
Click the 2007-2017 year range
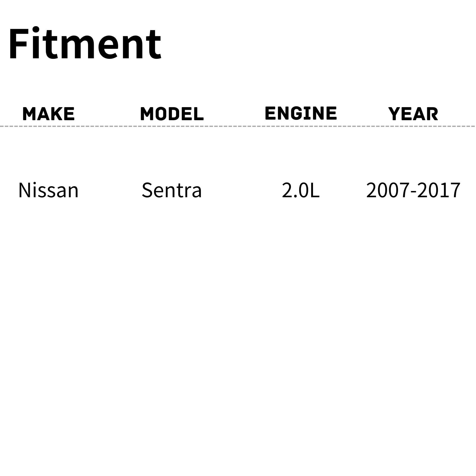click(413, 190)
